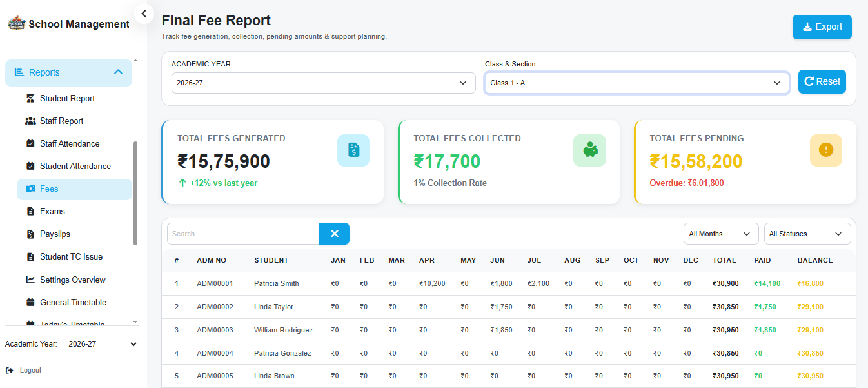Click the TOTAL column header
Viewport: 868px width, 388px height.
(724, 260)
